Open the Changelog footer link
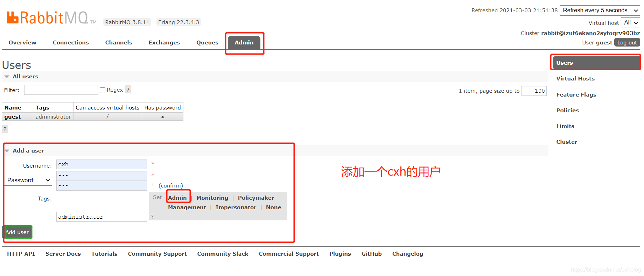 pos(407,254)
